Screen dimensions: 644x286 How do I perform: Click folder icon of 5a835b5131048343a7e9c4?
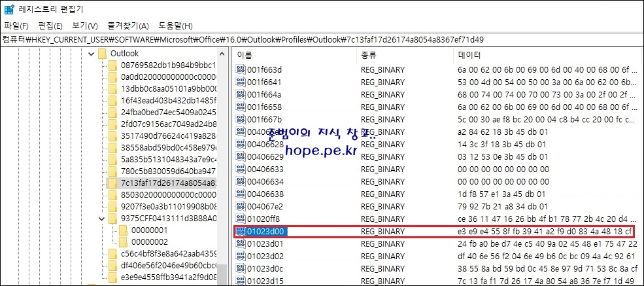coord(113,160)
